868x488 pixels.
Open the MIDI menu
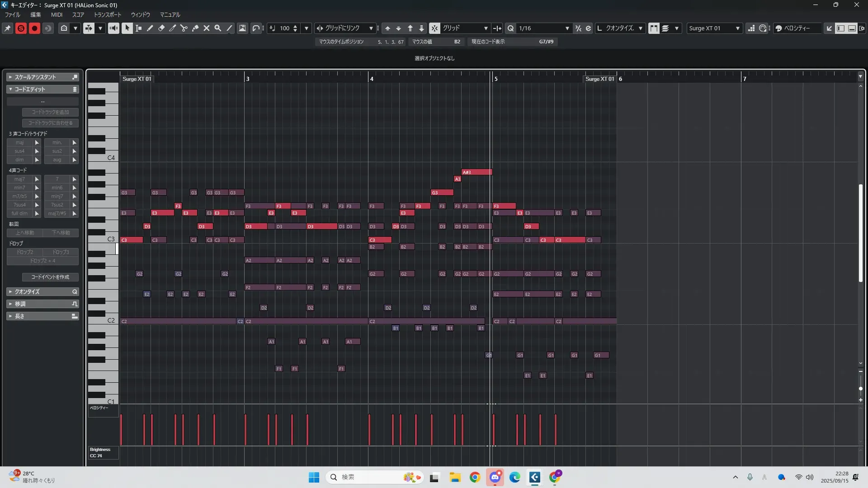57,14
